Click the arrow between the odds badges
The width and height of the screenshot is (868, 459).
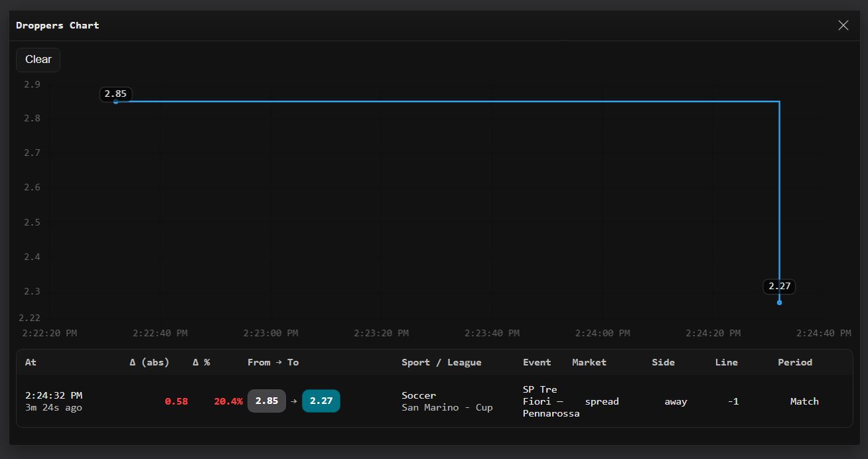[292, 401]
